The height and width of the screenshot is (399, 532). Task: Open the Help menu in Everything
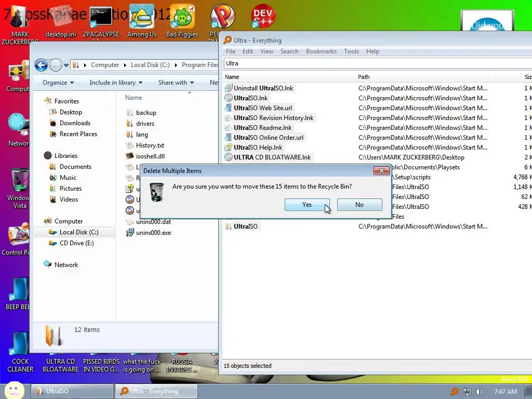373,51
